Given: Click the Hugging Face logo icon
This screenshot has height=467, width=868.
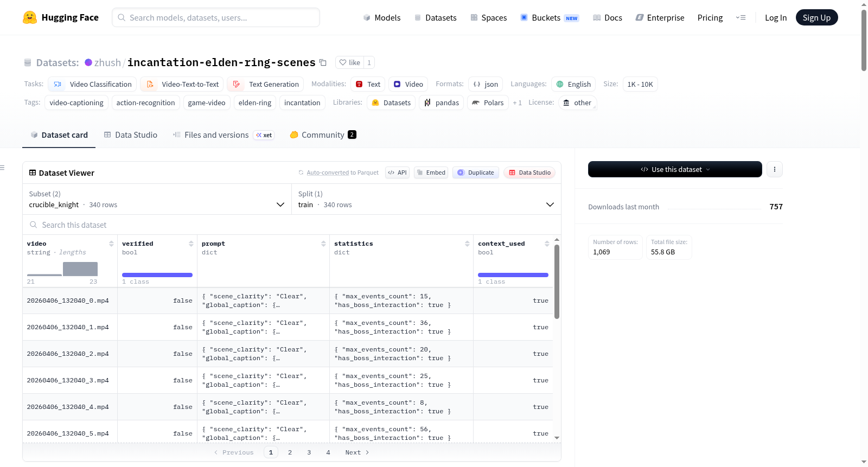Looking at the screenshot, I should pyautogui.click(x=30, y=17).
